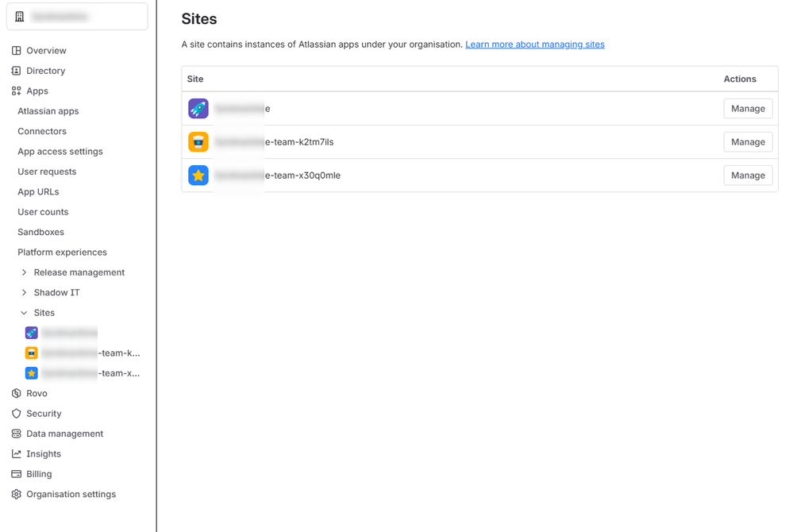793x532 pixels.
Task: Open App URLs page
Action: tap(38, 192)
